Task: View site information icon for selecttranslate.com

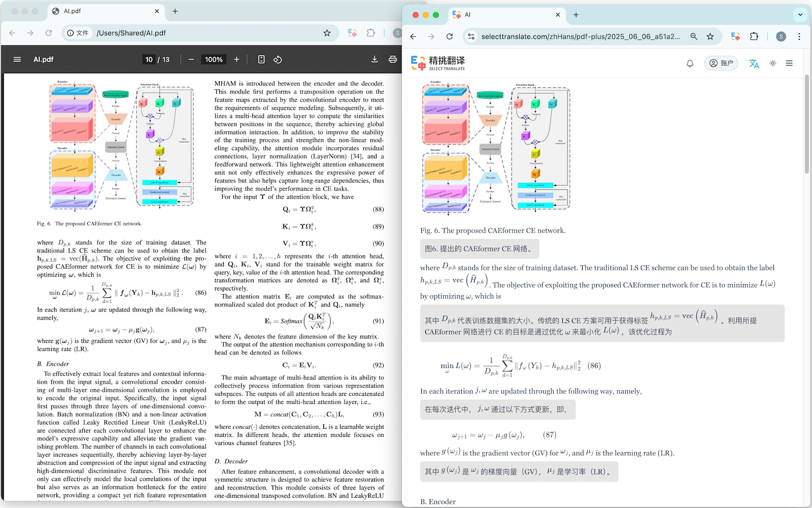Action: click(471, 37)
